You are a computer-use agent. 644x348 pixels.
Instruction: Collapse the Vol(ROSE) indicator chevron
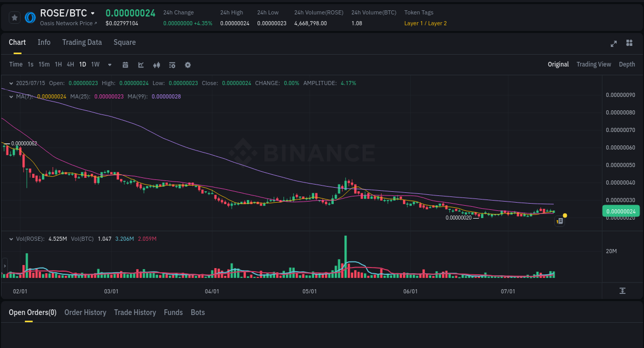(11, 239)
